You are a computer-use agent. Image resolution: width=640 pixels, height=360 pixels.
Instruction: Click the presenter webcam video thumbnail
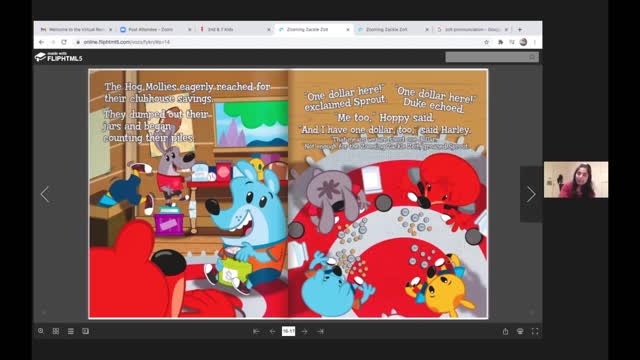(576, 180)
